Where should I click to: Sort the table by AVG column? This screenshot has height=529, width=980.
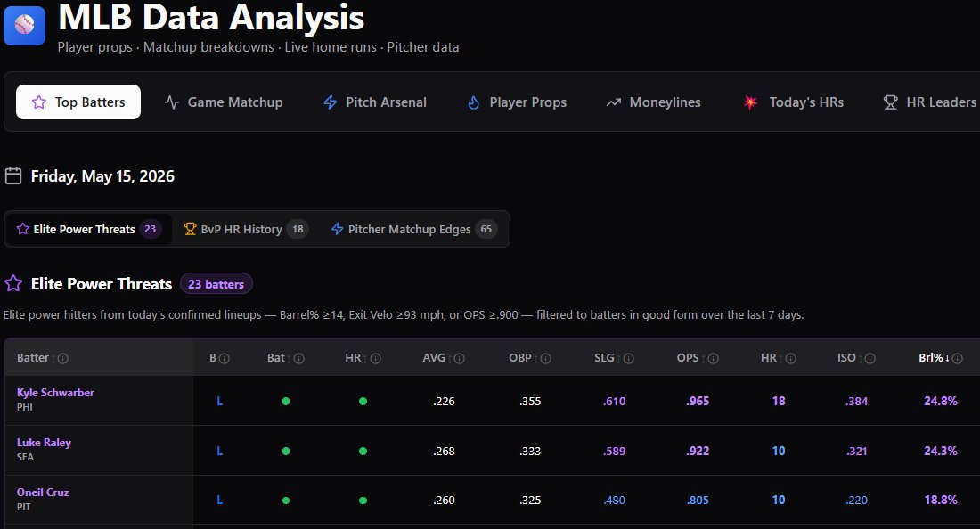point(437,358)
